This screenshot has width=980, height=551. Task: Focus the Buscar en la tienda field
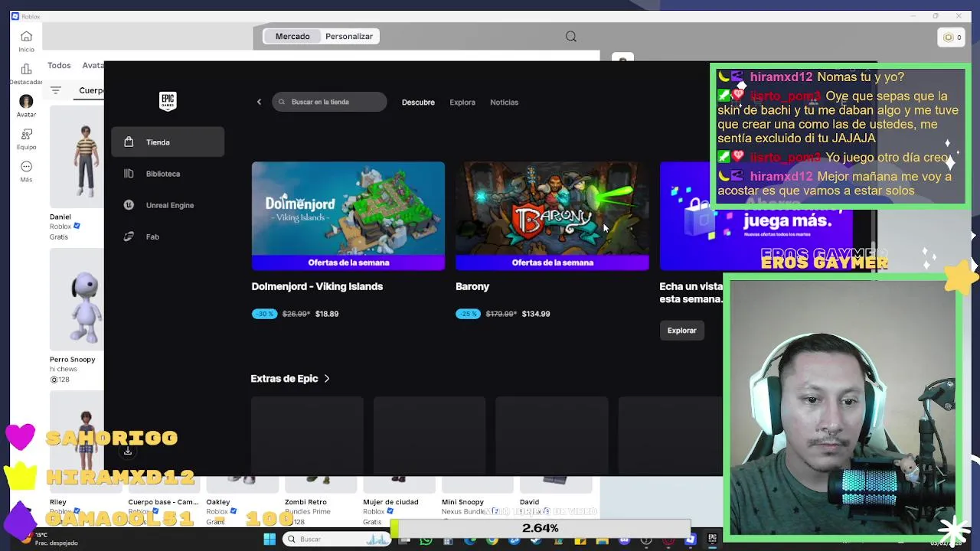(x=330, y=102)
